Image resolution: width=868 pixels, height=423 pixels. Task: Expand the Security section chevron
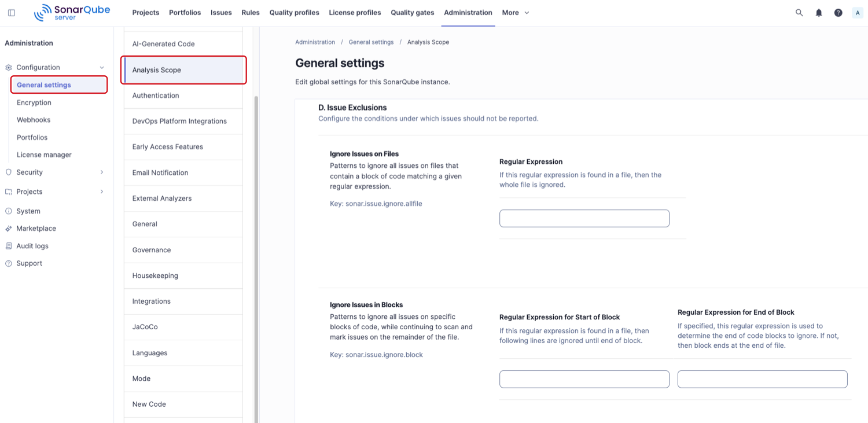[x=102, y=172]
